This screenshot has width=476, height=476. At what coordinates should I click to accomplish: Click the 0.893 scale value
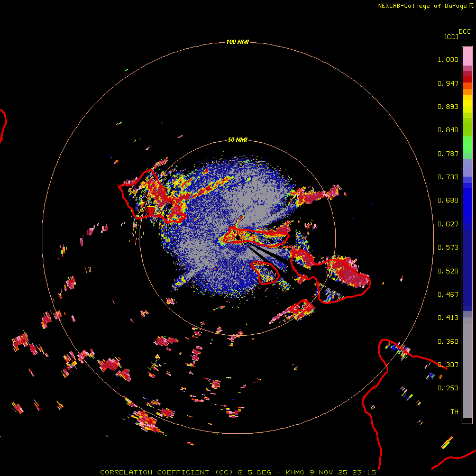pyautogui.click(x=448, y=106)
